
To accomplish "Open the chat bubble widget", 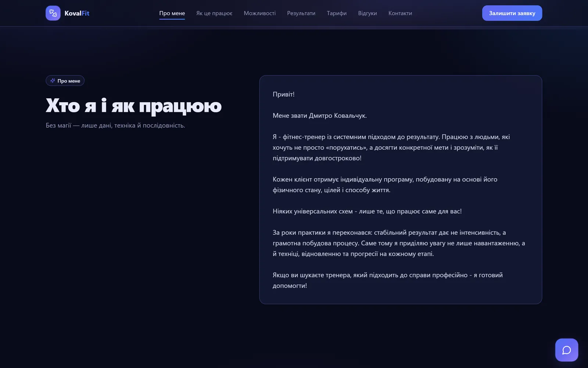I will (x=566, y=350).
